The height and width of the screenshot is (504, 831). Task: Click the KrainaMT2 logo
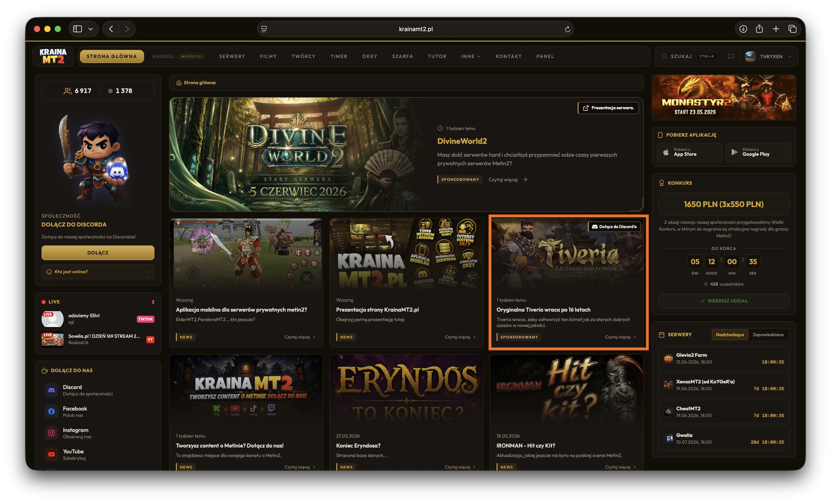click(x=53, y=56)
